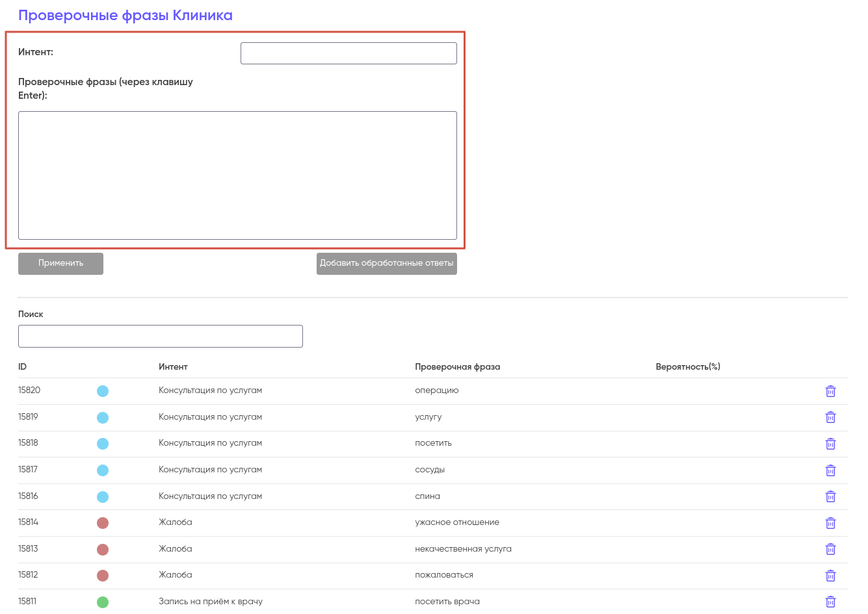Click 'Добавить обработанные ответы' button
The height and width of the screenshot is (614, 868).
pos(386,263)
